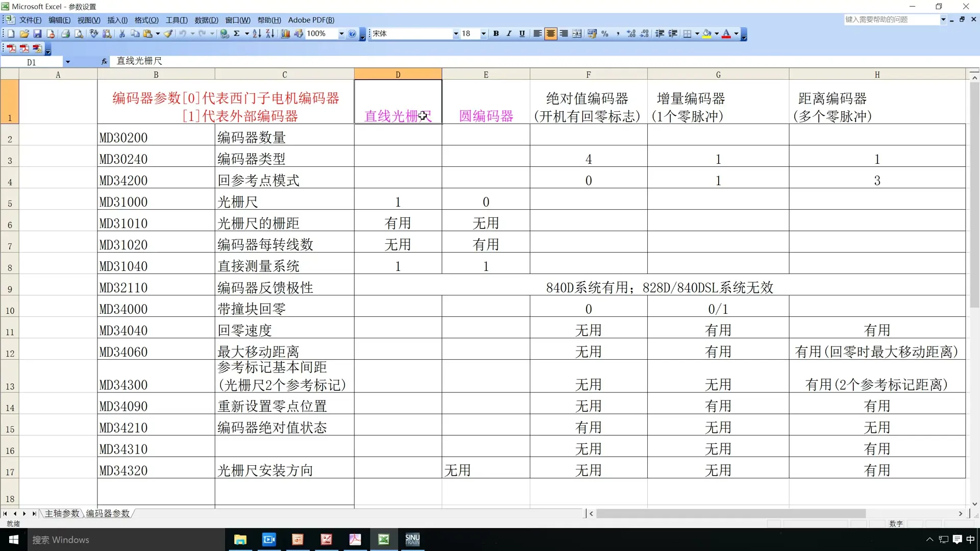Screen dimensions: 980x551
Task: Apply currency number format
Action: (x=592, y=34)
